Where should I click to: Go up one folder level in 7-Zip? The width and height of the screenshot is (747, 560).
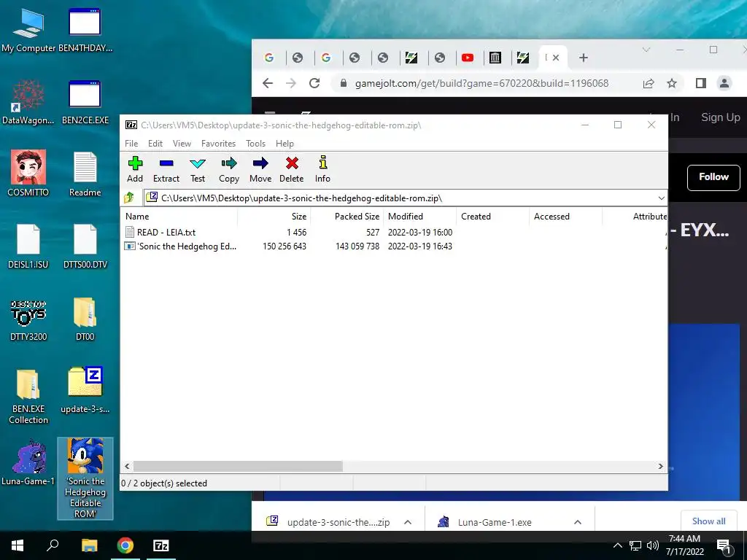[129, 198]
